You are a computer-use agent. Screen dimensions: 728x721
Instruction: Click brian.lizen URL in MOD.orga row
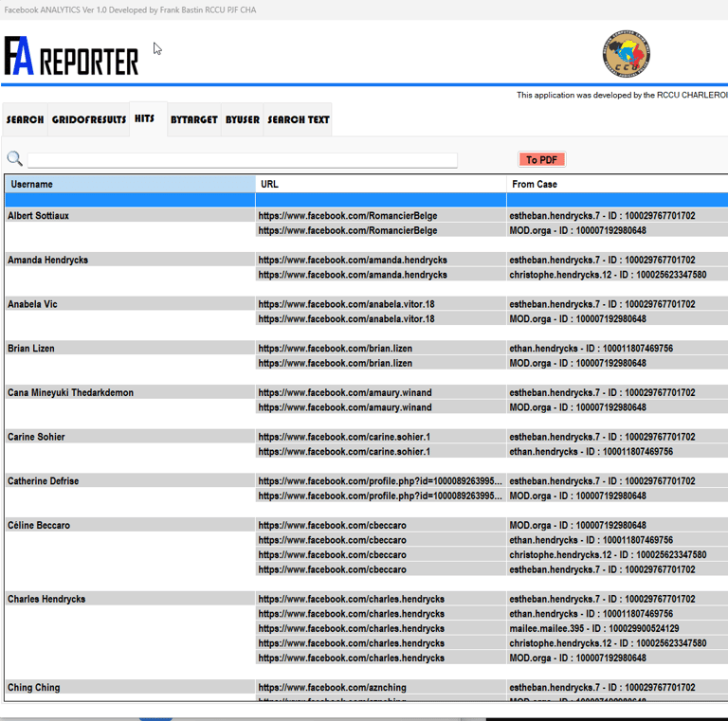pos(381,363)
